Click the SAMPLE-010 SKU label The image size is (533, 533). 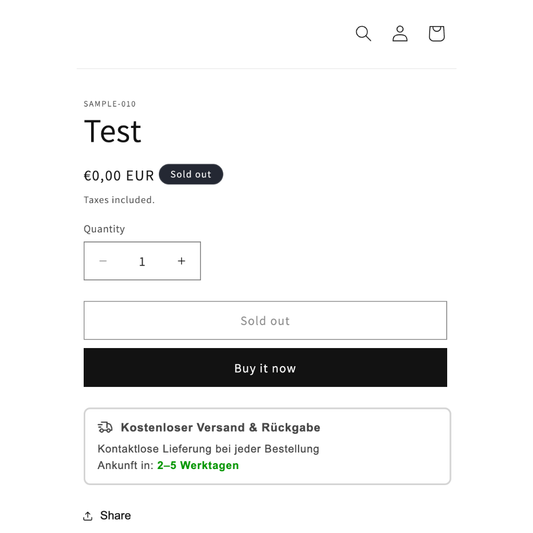[x=110, y=104]
